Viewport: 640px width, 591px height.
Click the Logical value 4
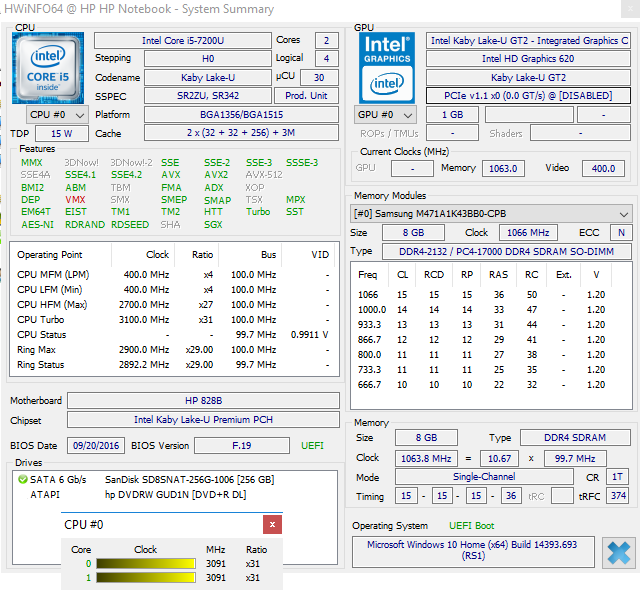[327, 59]
